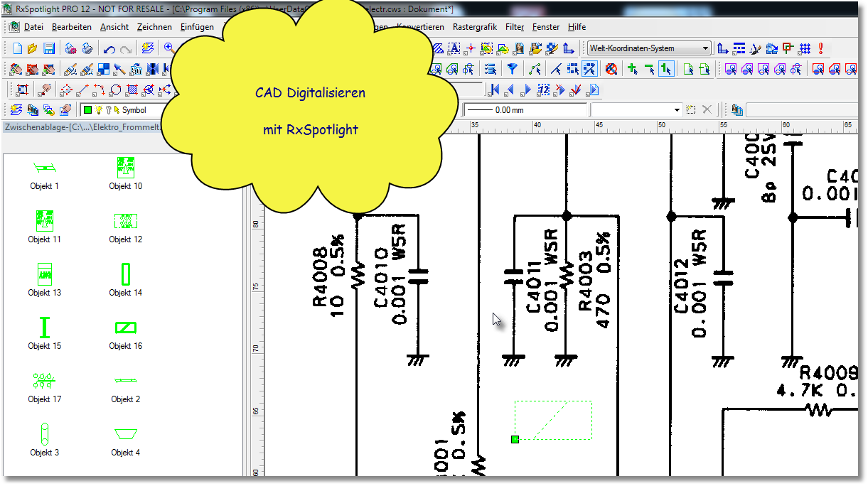868x486 pixels.
Task: Toggle the highlighted dashed window selection mode
Action: 589,69
